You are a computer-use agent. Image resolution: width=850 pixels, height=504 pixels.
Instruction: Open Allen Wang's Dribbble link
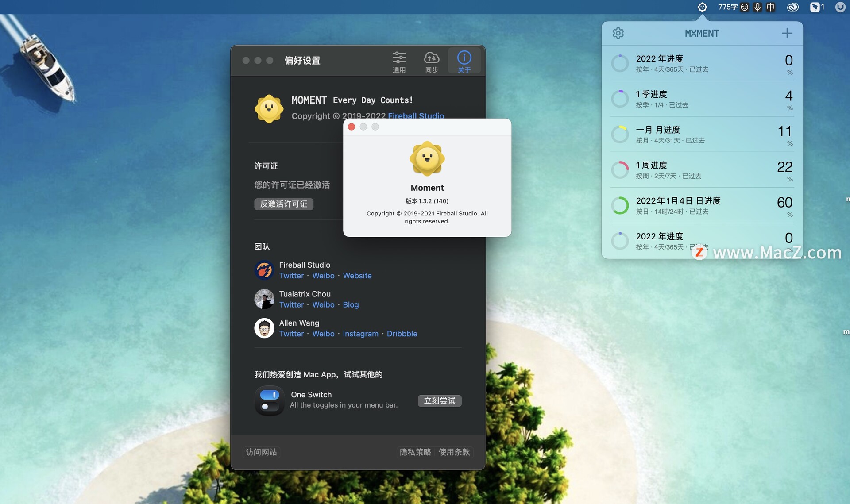[402, 333]
